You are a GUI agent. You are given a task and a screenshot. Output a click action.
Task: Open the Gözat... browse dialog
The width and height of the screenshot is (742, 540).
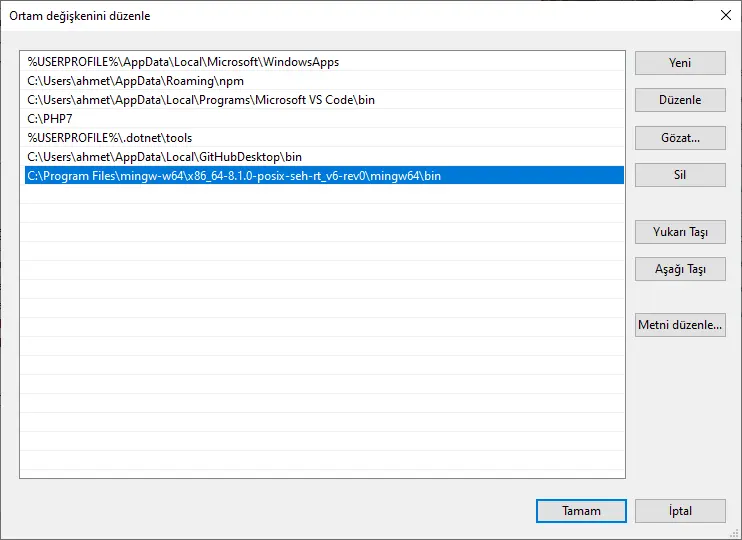pos(680,138)
